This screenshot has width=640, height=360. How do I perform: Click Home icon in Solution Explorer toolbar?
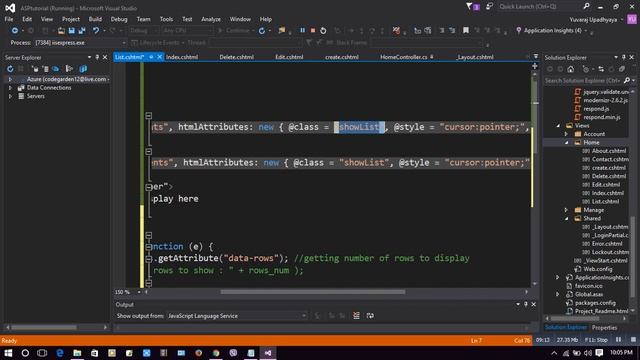click(x=571, y=69)
